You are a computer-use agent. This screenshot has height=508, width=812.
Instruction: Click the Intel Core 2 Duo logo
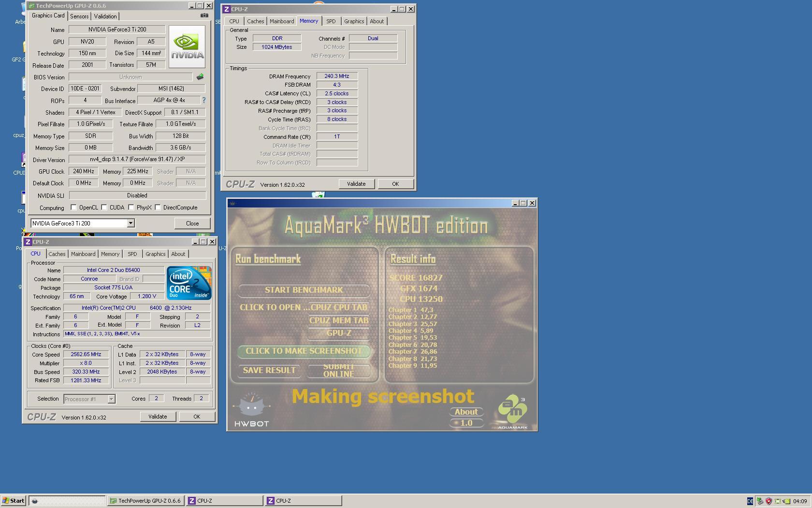click(x=189, y=283)
